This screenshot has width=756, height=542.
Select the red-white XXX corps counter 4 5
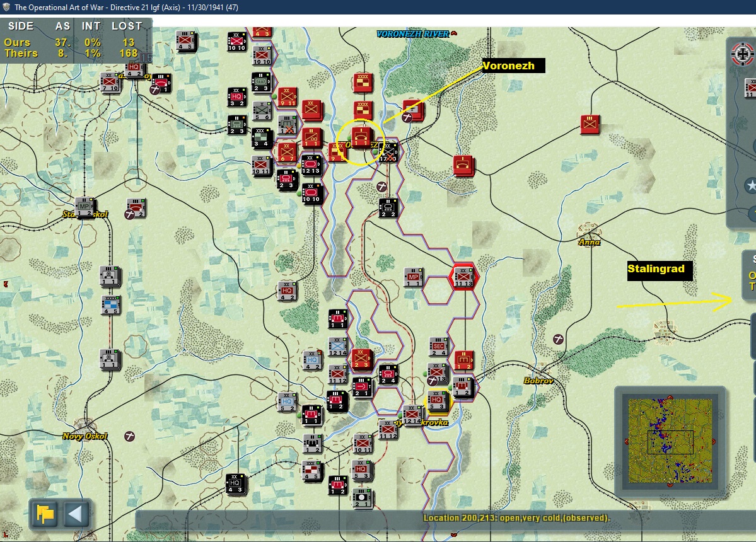pyautogui.click(x=312, y=470)
